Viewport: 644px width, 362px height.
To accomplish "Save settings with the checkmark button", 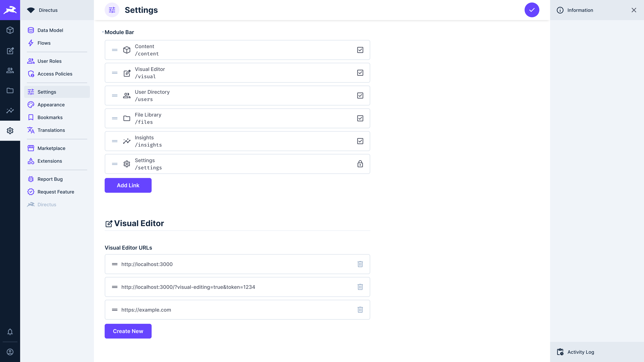I will 532,10.
